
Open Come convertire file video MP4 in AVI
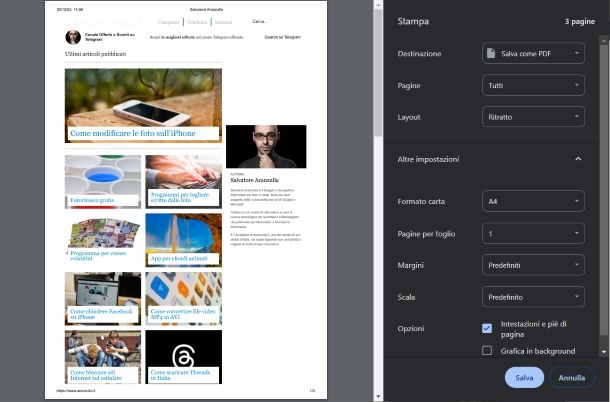tap(183, 314)
